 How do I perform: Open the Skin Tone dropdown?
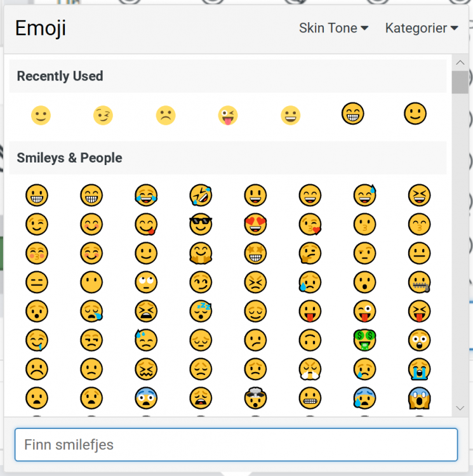(x=333, y=28)
